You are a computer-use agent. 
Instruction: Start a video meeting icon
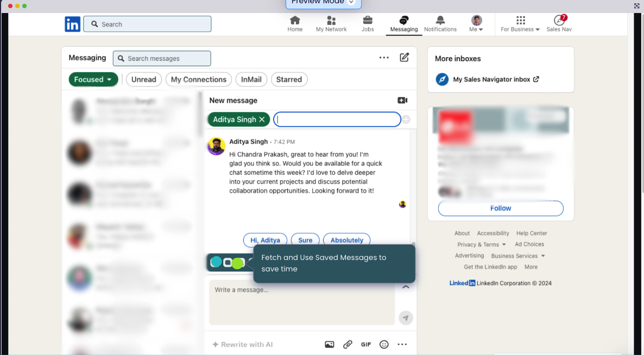402,100
